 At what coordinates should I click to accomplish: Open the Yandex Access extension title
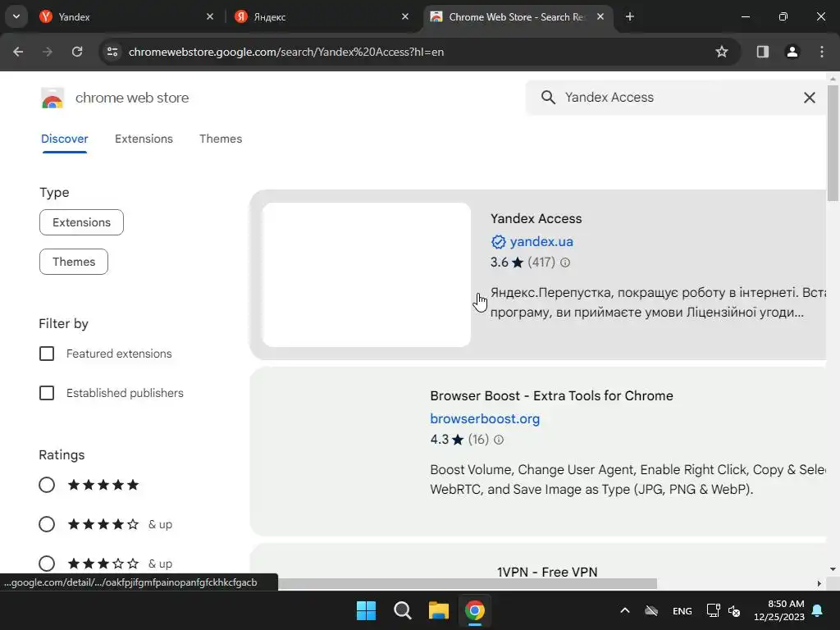coord(536,218)
